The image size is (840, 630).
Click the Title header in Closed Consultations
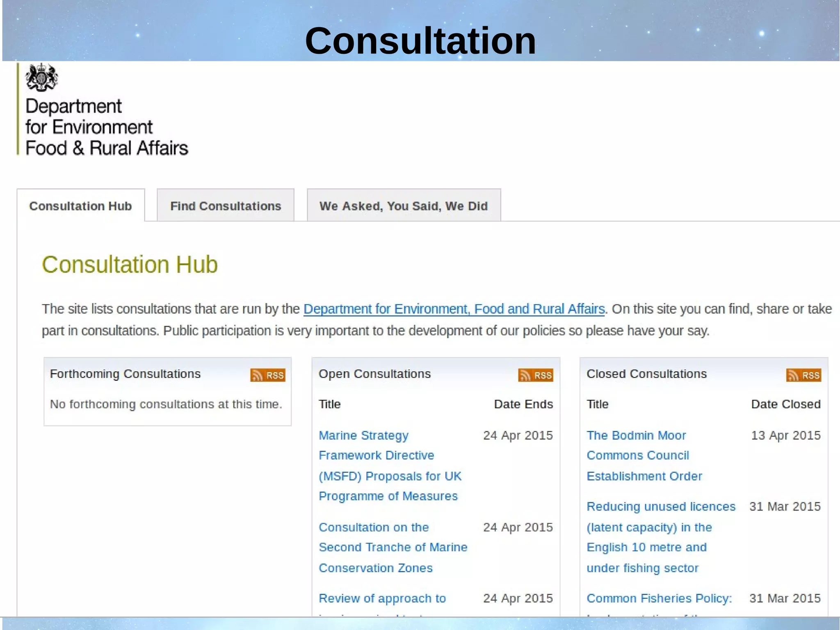click(598, 404)
